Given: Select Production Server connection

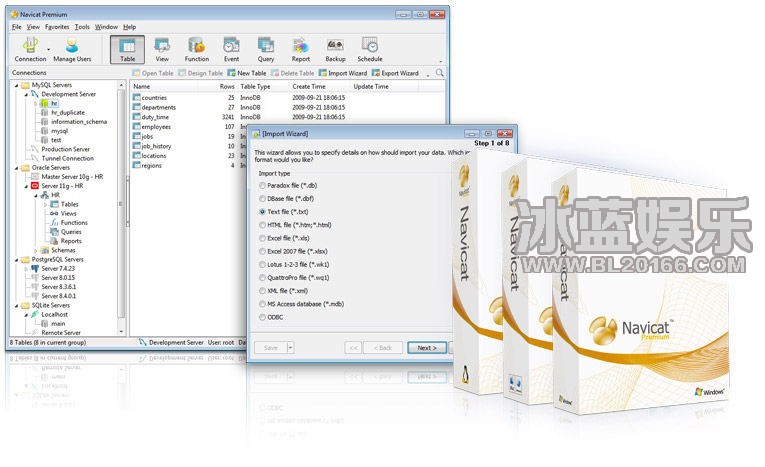Looking at the screenshot, I should (60, 149).
